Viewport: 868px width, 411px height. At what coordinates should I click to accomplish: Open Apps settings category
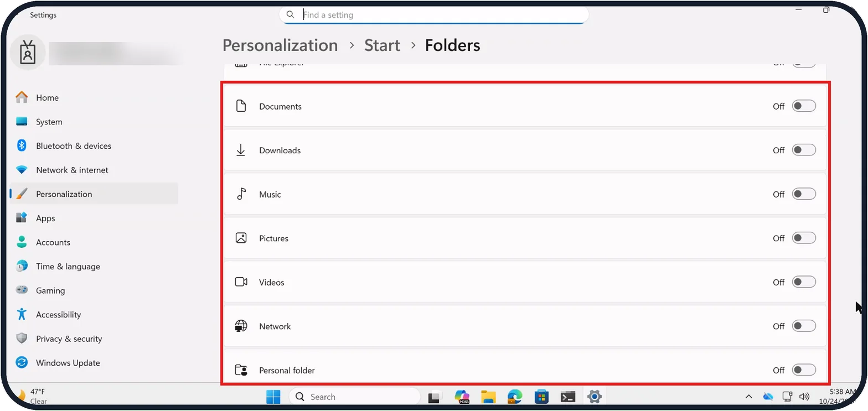tap(94, 218)
